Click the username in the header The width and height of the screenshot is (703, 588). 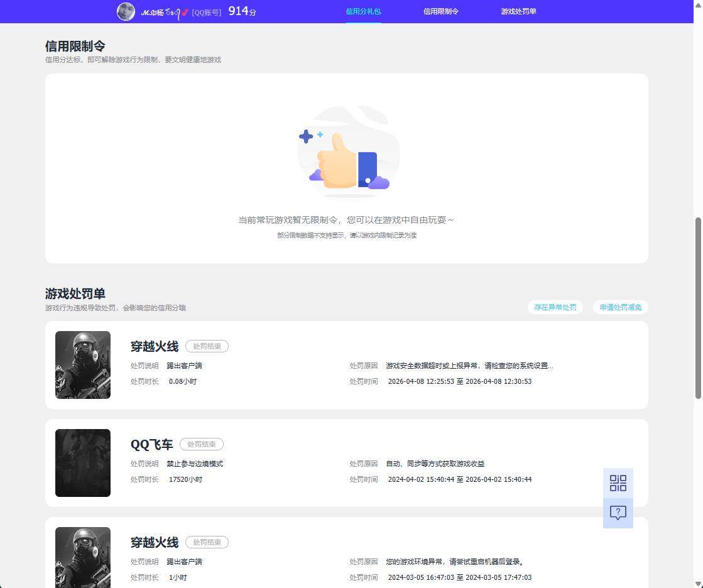(x=165, y=13)
